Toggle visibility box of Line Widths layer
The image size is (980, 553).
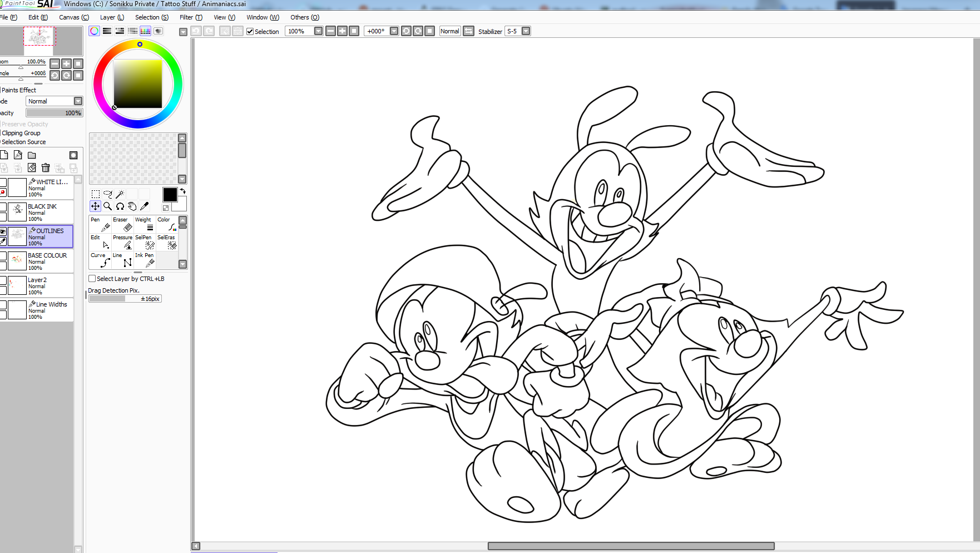coord(3,305)
